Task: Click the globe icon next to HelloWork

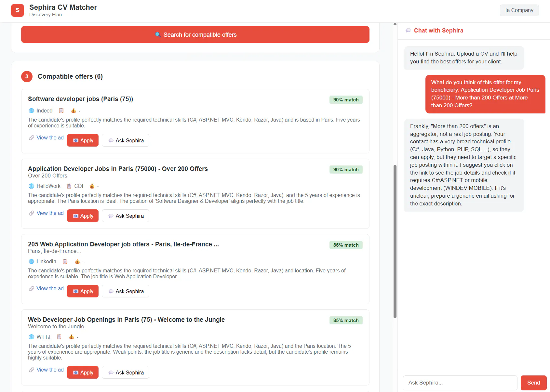Action: [x=32, y=186]
